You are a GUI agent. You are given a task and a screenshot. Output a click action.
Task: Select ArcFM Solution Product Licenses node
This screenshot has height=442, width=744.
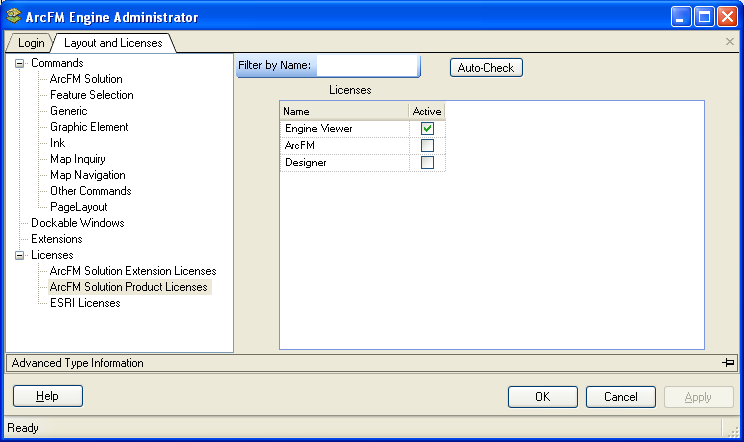click(129, 287)
